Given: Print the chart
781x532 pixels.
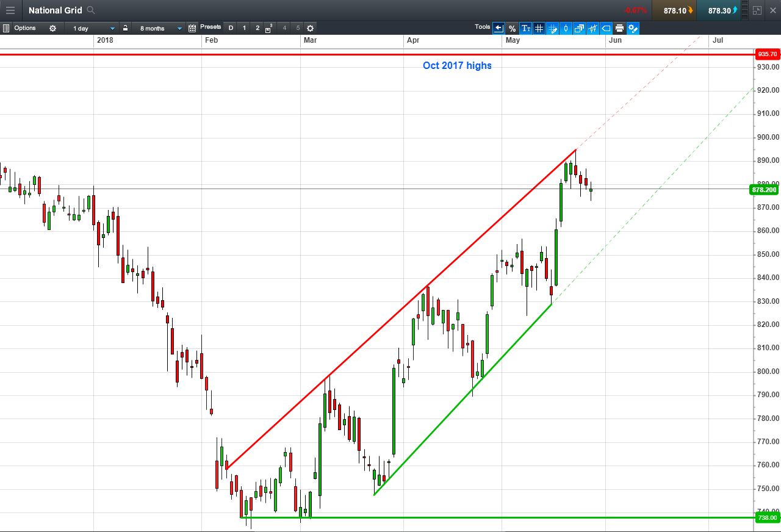Looking at the screenshot, I should (619, 28).
